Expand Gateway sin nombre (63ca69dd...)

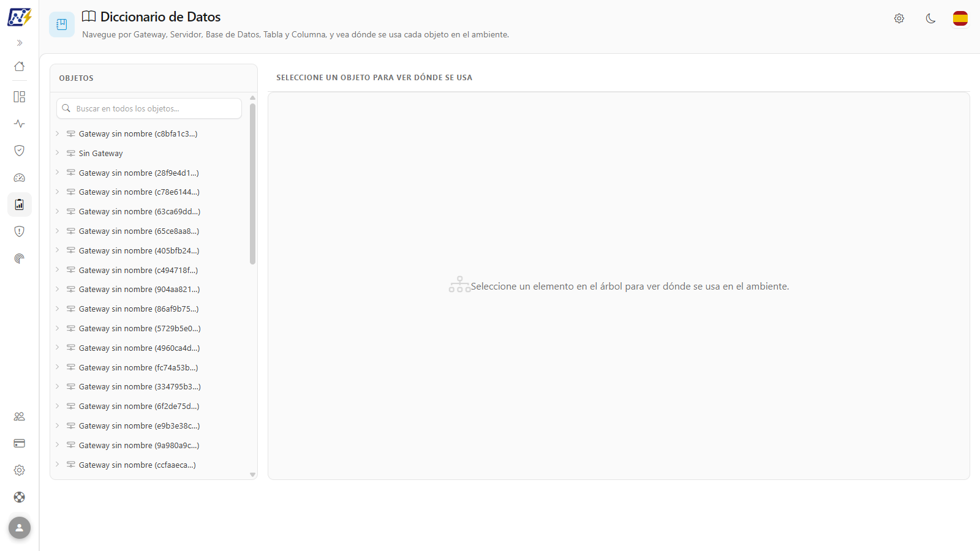tap(58, 212)
